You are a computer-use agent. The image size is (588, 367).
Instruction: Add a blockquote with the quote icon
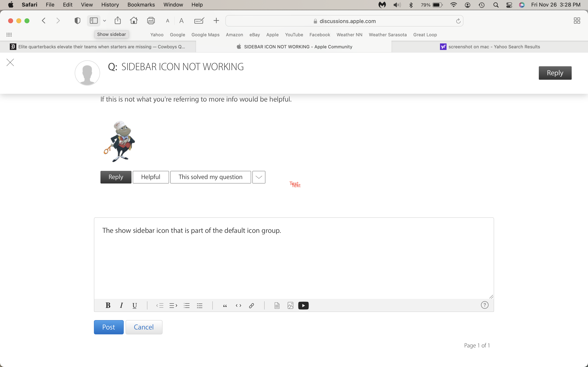[225, 305]
